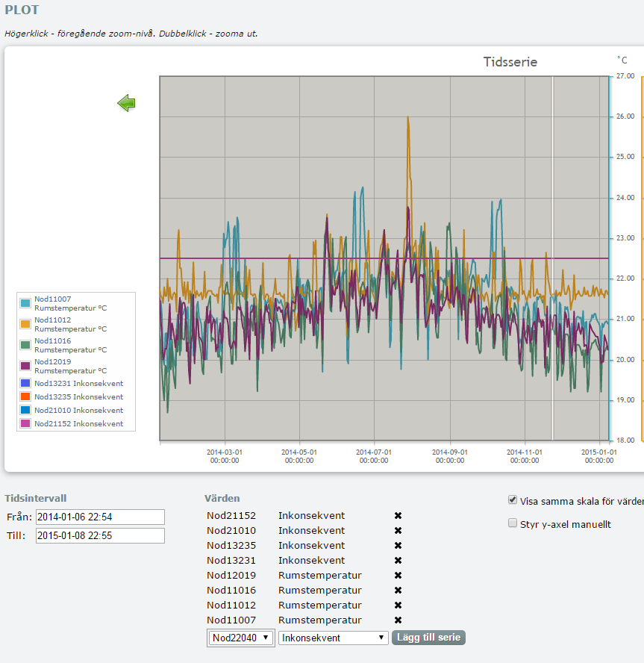Click the 'Till' date input field
644x663 pixels.
point(100,535)
